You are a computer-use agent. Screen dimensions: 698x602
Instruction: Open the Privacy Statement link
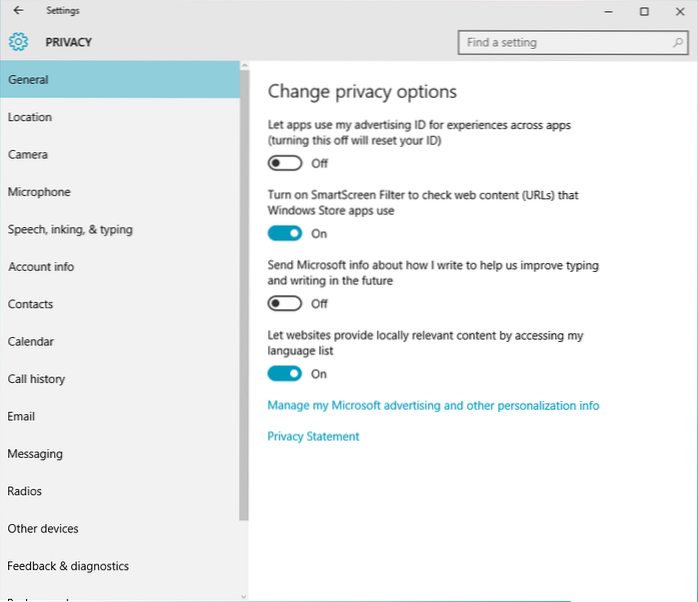point(313,436)
